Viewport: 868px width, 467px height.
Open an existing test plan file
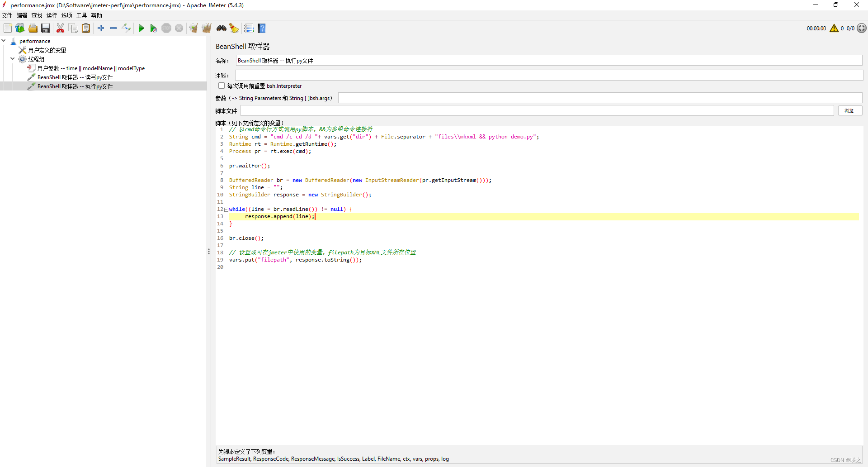tap(33, 28)
